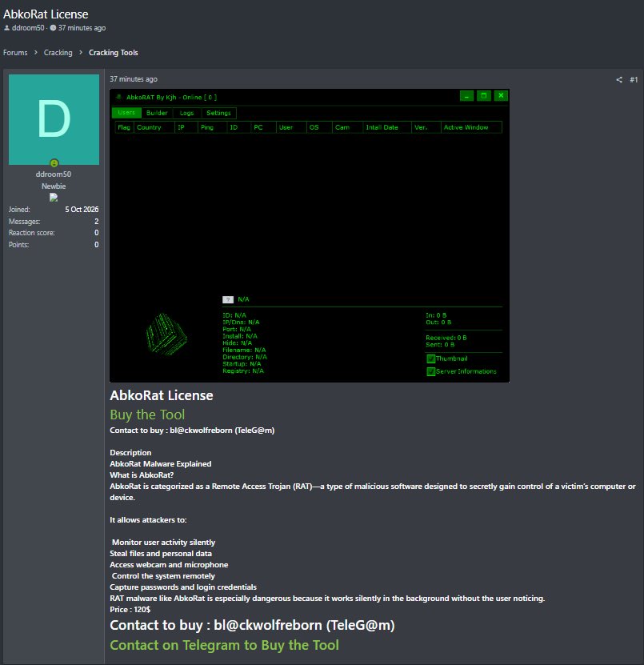
Task: Click the PC column header
Action: pos(263,127)
